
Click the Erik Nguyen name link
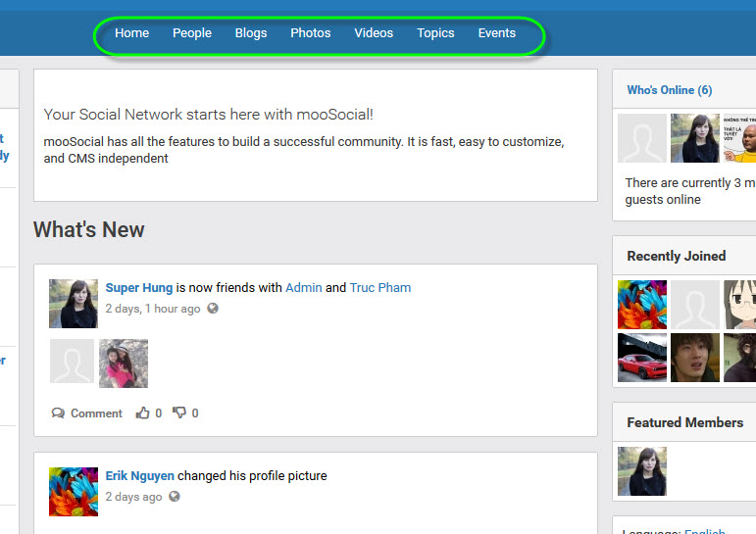140,476
